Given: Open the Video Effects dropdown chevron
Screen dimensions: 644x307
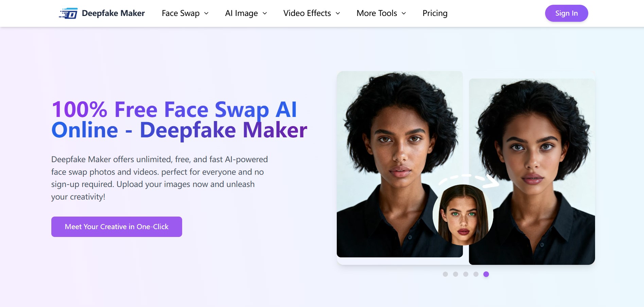Looking at the screenshot, I should [x=338, y=13].
